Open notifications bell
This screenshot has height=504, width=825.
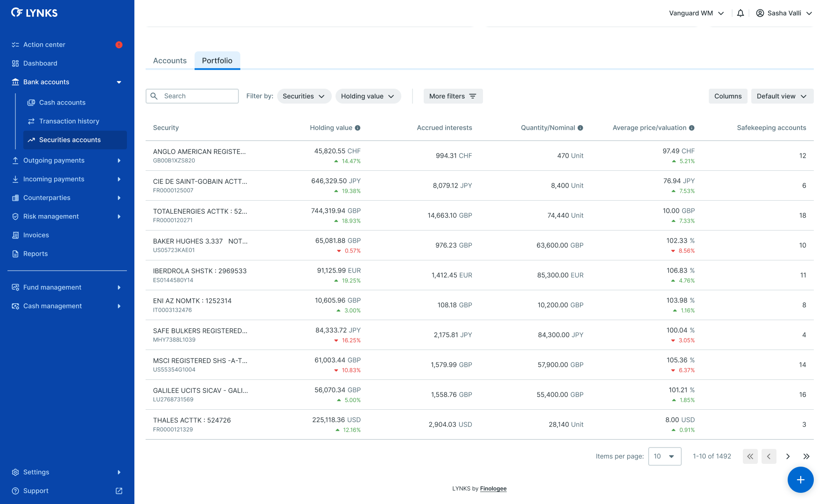pos(741,13)
